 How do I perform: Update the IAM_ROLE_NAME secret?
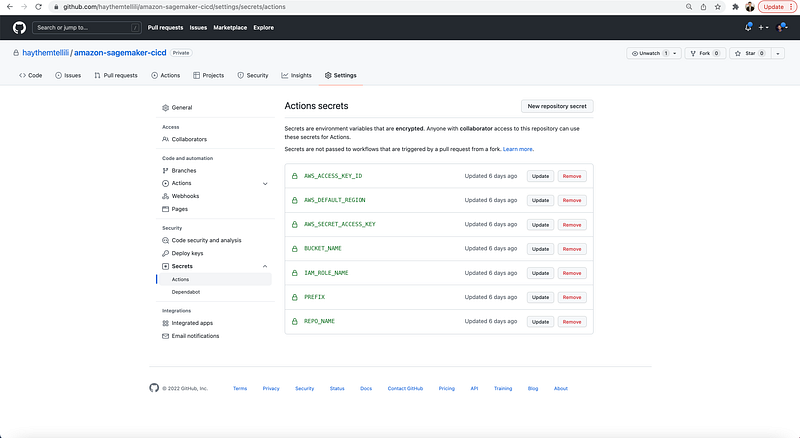point(540,273)
